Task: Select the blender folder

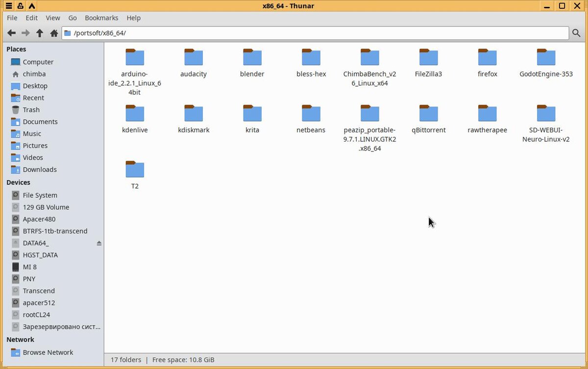Action: pyautogui.click(x=252, y=63)
